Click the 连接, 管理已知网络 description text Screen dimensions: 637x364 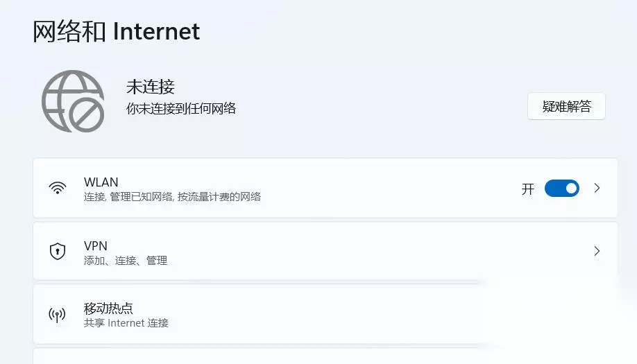pyautogui.click(x=172, y=197)
